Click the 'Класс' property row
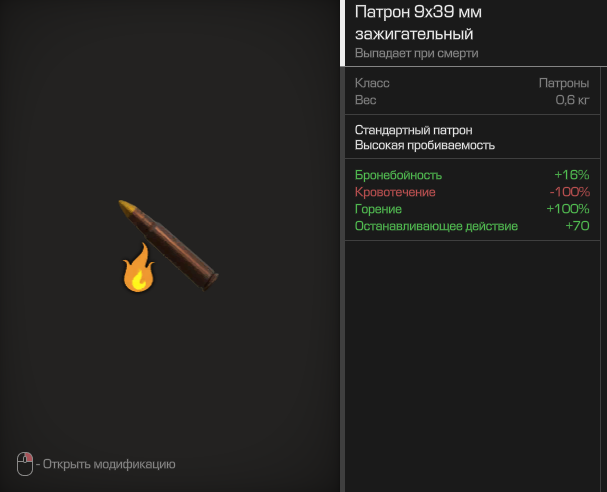The height and width of the screenshot is (492, 607). 472,83
